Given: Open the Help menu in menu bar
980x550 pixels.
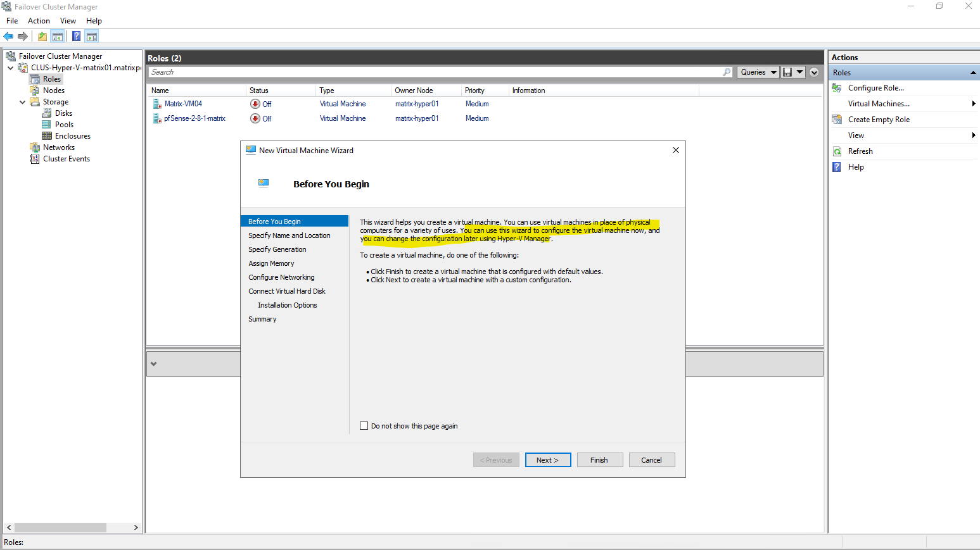Looking at the screenshot, I should coord(94,21).
